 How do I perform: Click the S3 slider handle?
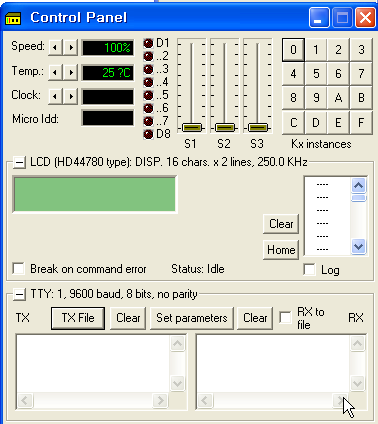(258, 127)
